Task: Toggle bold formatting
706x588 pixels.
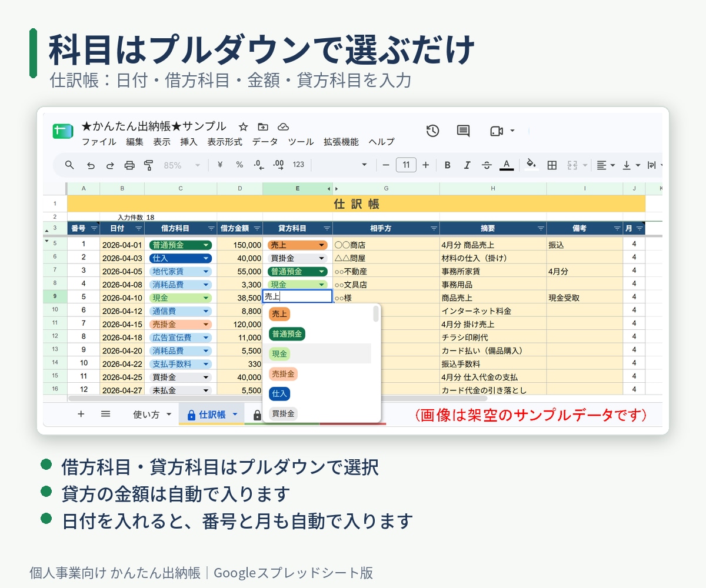Action: 447,165
